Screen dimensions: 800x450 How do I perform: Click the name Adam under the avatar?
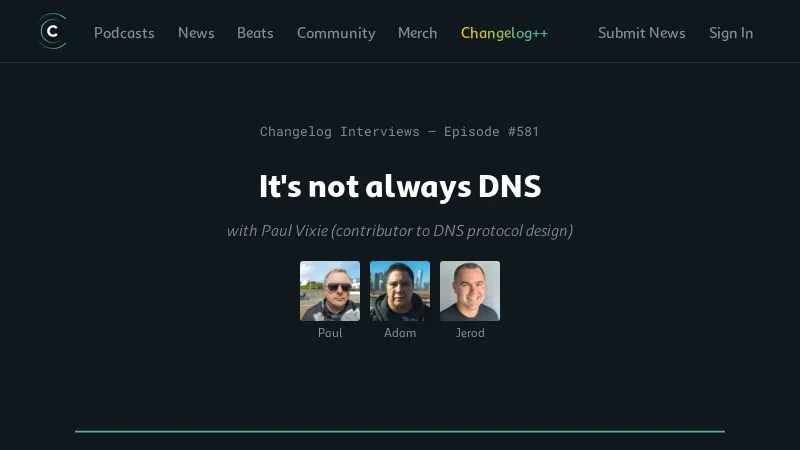400,333
